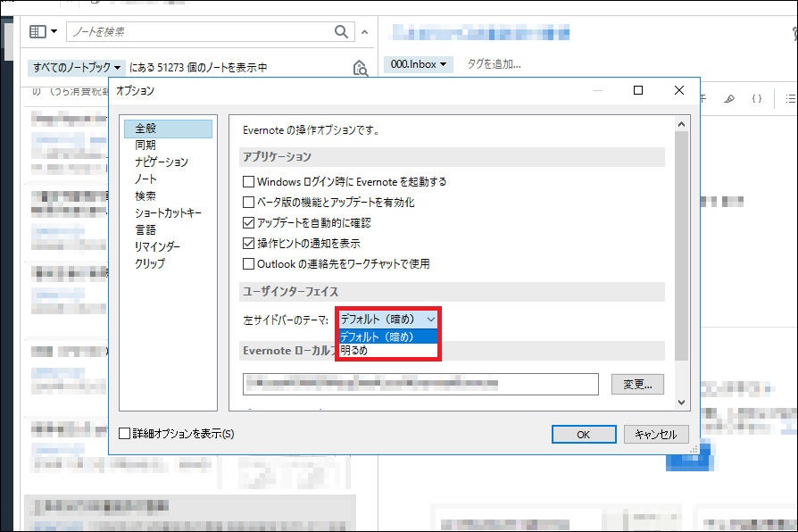Uncheck 操作ヒントの通知を表示
This screenshot has width=798, height=532.
tap(248, 244)
